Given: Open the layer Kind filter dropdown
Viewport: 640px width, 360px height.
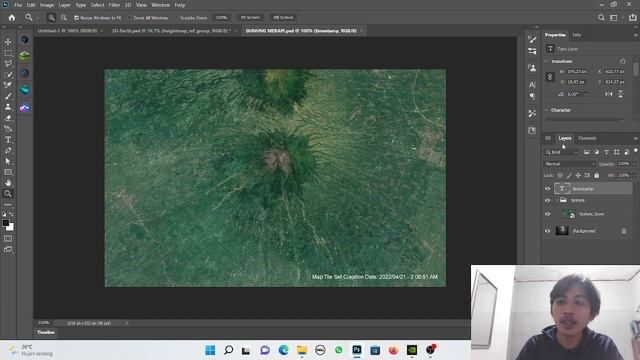Looking at the screenshot, I should pos(562,152).
